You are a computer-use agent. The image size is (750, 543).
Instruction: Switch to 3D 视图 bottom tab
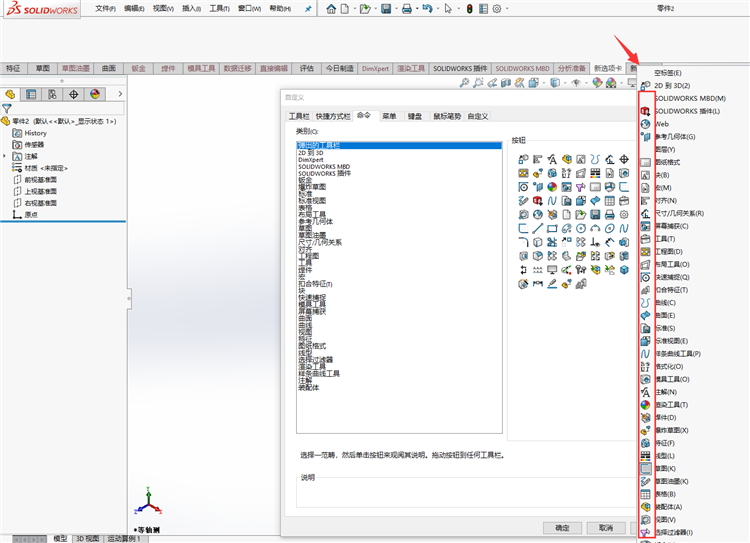pyautogui.click(x=87, y=539)
